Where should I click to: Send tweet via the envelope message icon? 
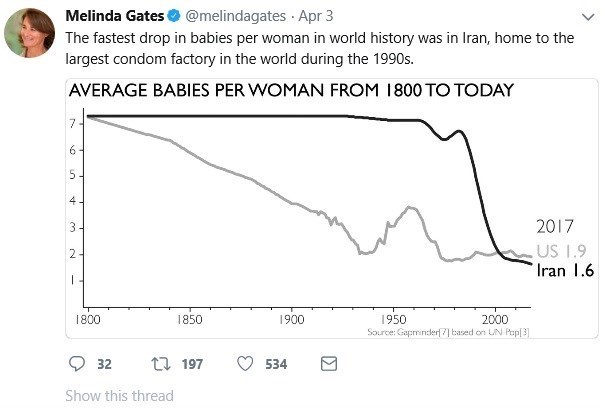point(327,364)
